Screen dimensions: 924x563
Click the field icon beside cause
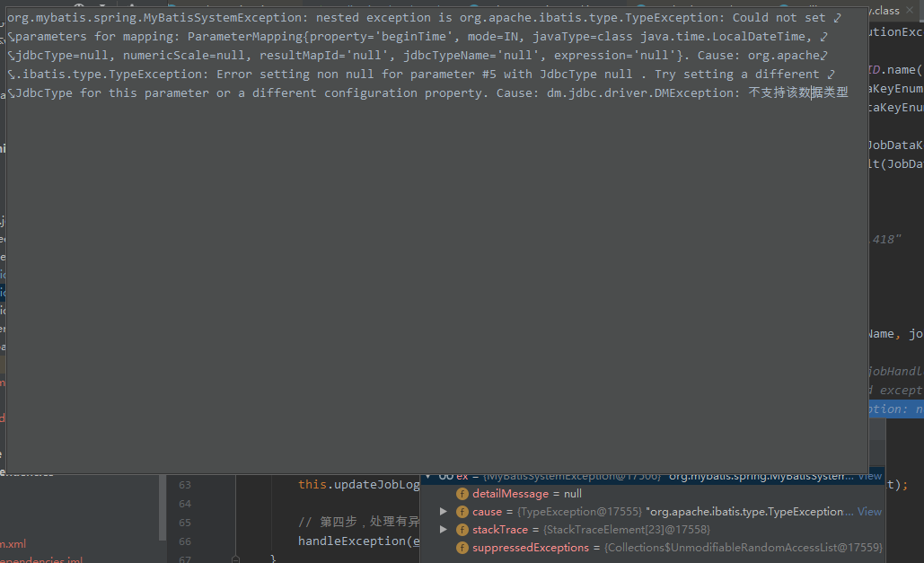(x=462, y=512)
